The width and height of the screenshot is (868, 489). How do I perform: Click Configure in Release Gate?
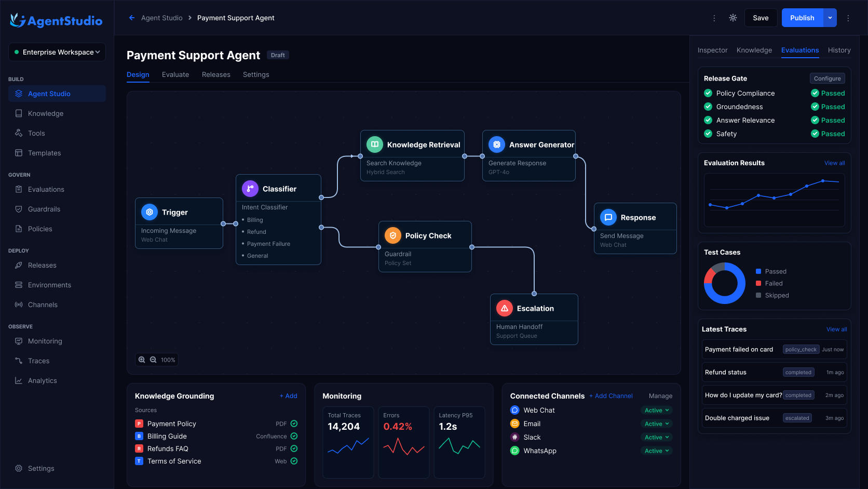(x=828, y=78)
